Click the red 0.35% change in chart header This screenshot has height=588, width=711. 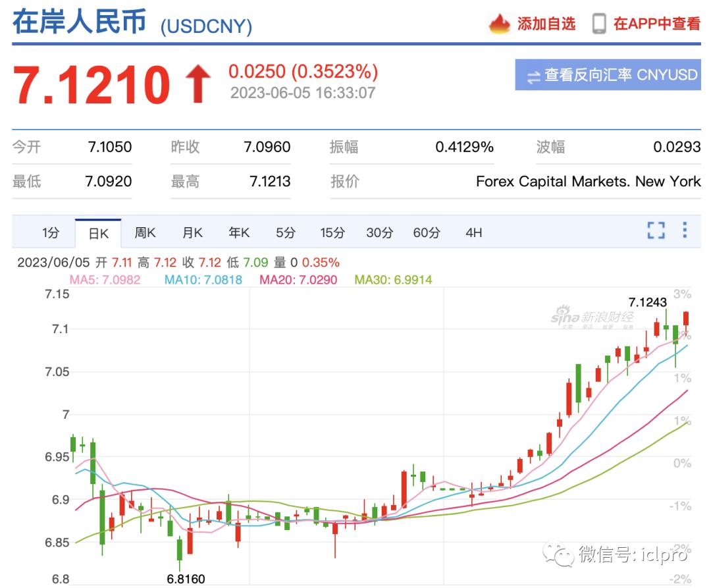[x=321, y=263]
